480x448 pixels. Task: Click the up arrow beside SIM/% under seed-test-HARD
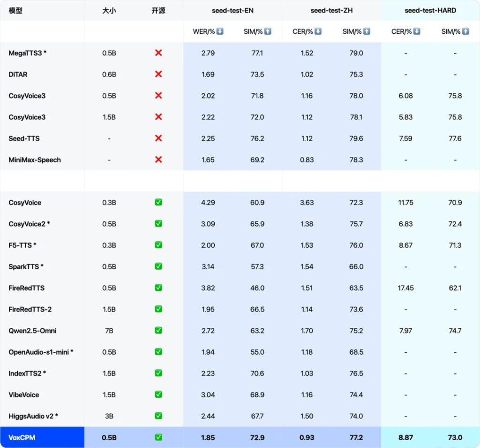click(x=465, y=31)
